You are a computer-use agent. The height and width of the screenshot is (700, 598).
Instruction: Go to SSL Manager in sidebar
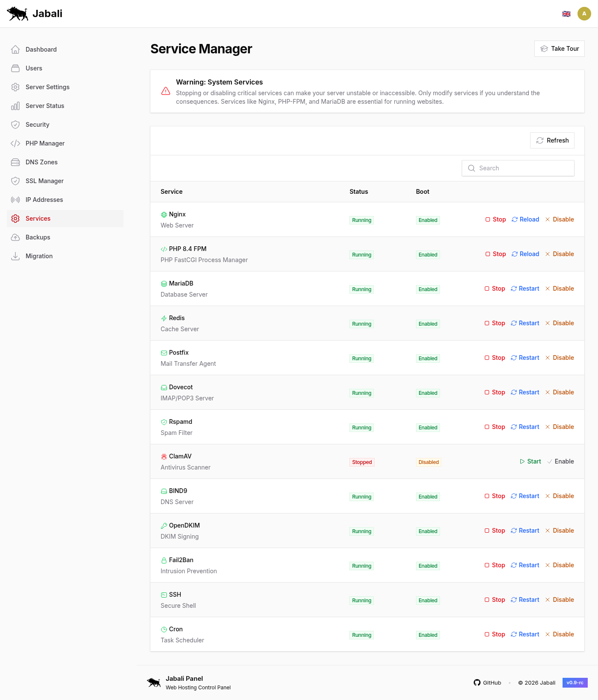(44, 181)
